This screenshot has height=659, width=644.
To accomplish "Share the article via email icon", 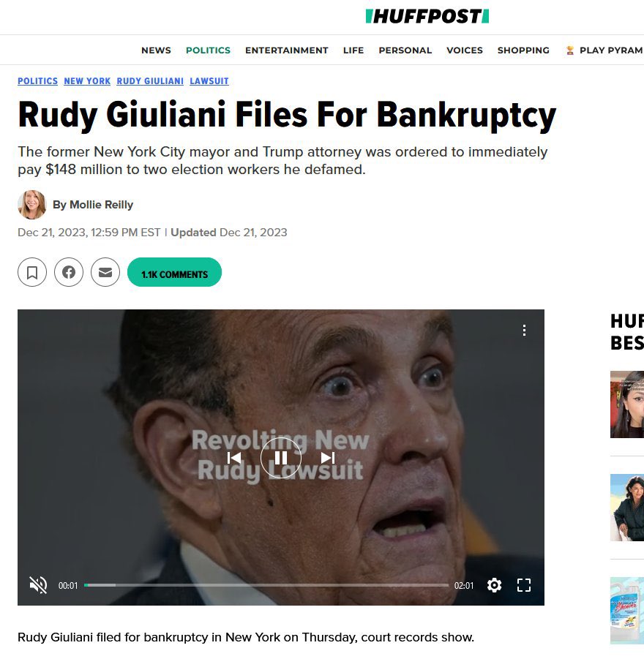I will [105, 272].
